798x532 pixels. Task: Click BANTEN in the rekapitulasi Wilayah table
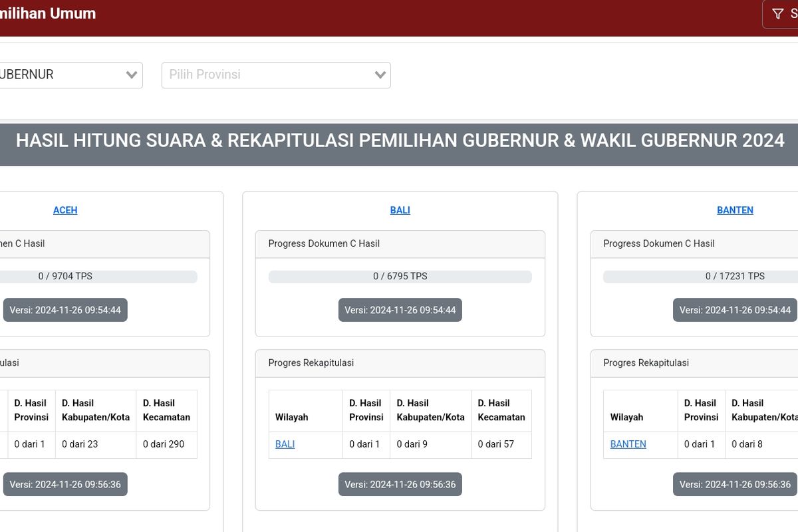[628, 444]
